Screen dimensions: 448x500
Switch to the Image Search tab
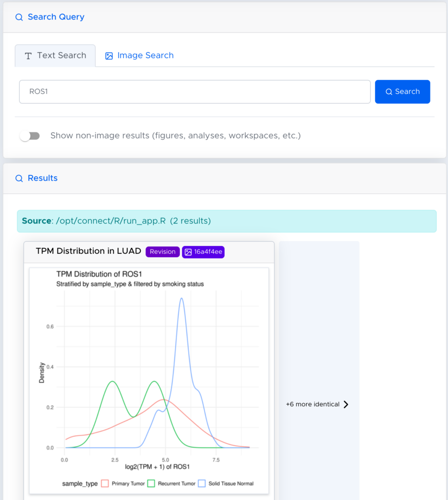pyautogui.click(x=140, y=56)
